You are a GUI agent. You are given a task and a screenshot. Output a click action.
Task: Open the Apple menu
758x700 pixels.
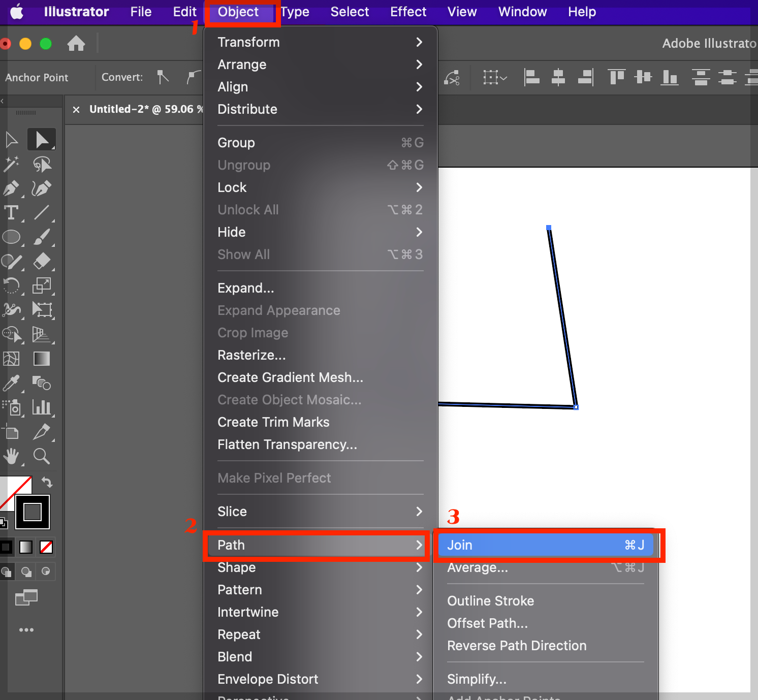pyautogui.click(x=17, y=12)
